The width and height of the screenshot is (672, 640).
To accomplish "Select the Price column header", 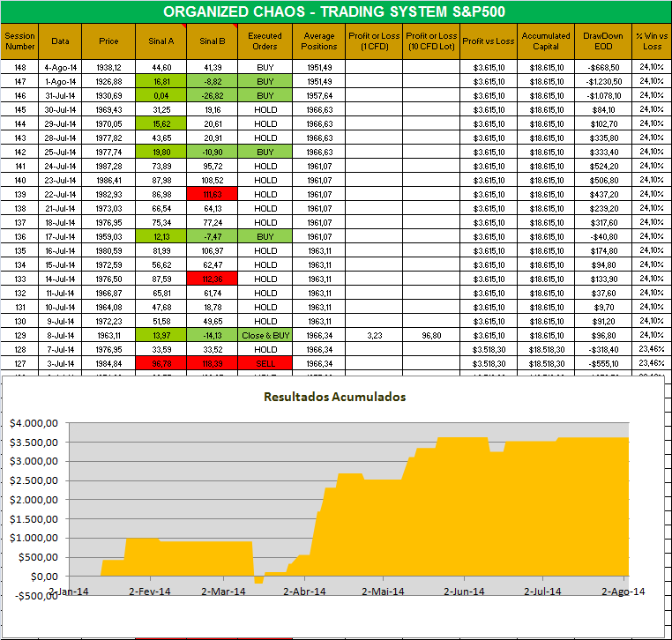I will (x=108, y=41).
